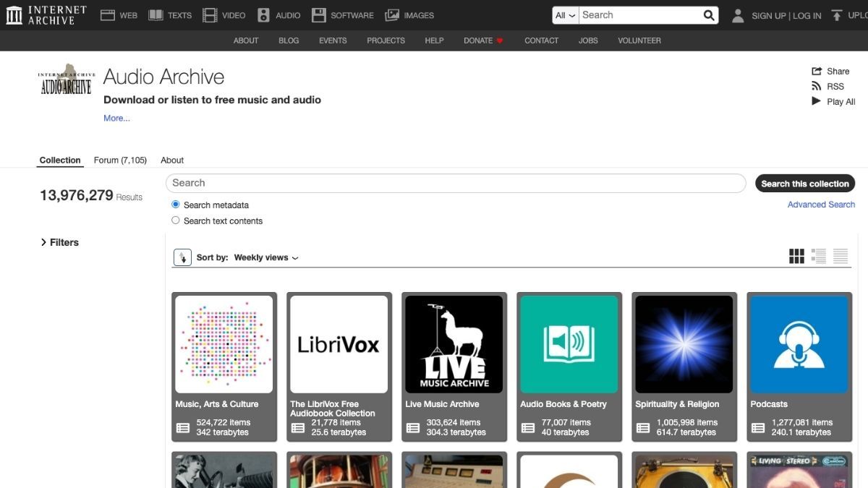Open the Texts book icon
This screenshot has width=868, height=488.
point(156,15)
